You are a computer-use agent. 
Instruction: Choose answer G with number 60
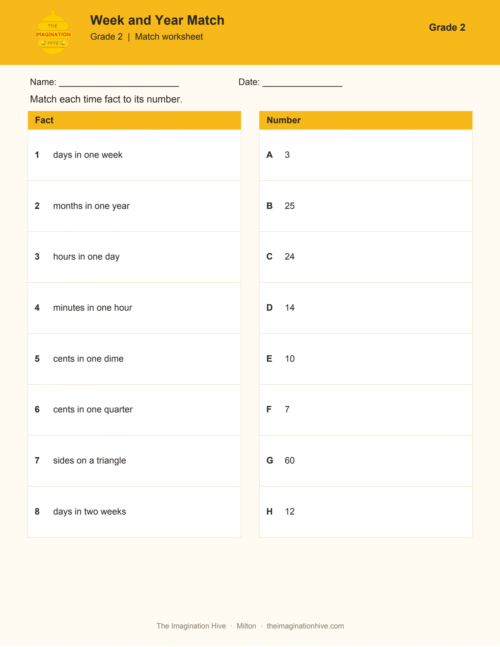(366, 460)
